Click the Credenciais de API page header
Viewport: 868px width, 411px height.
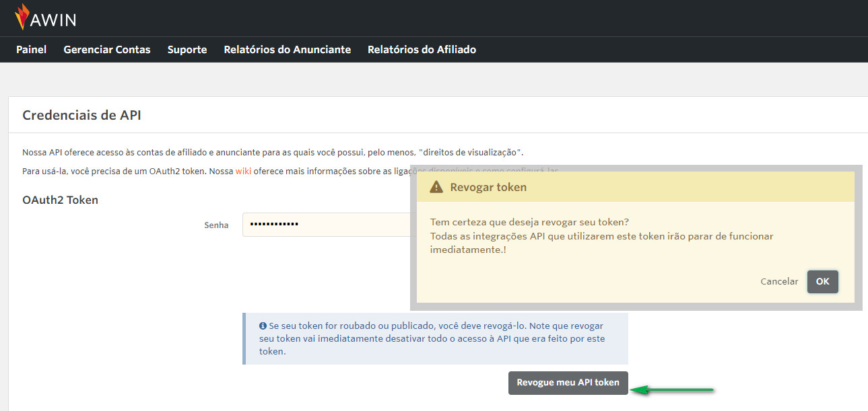click(81, 115)
